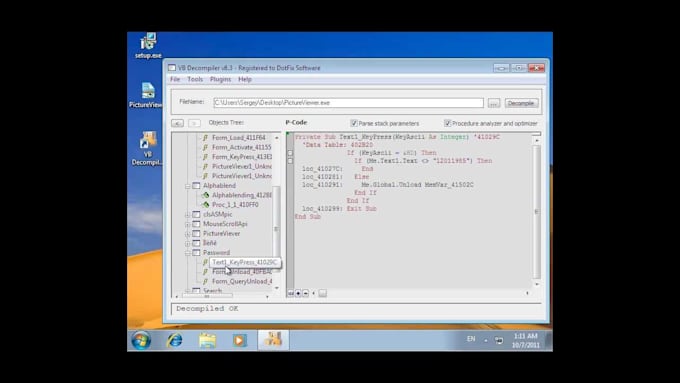The image size is (680, 383).
Task: Expand the clsASMpic tree node
Action: click(x=188, y=215)
